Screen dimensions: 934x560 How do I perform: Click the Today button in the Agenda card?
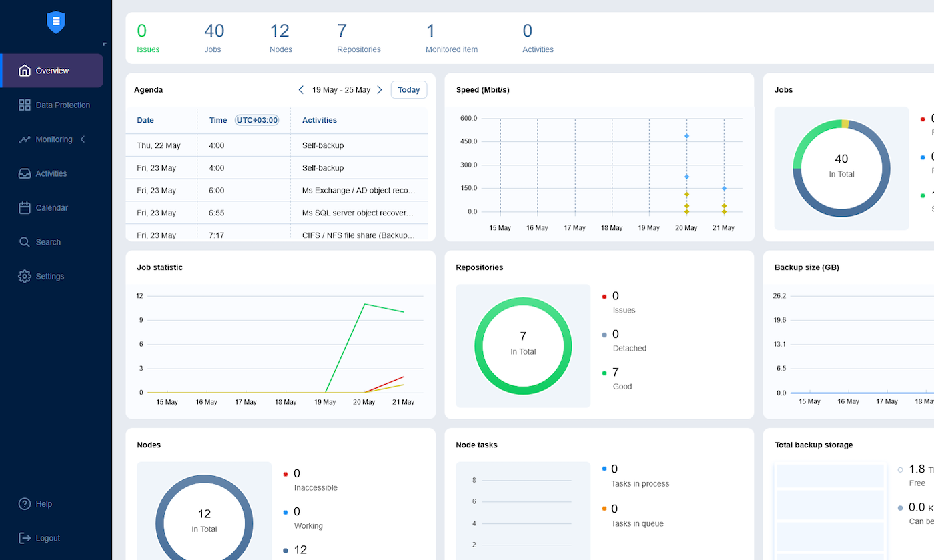coord(408,89)
